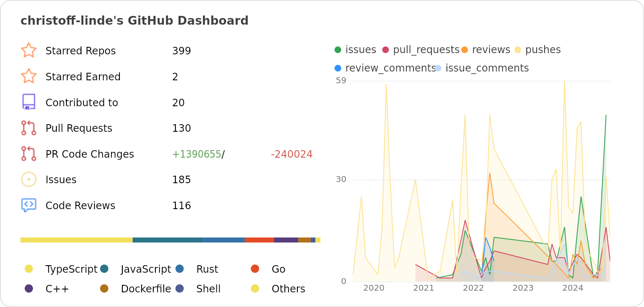
Task: Select the C++ language color dot
Action: 29,289
